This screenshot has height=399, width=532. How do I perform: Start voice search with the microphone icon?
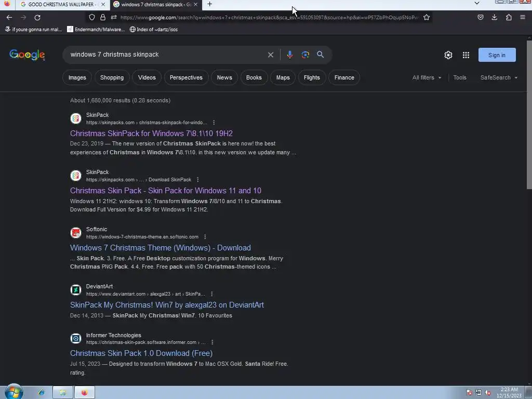point(290,55)
